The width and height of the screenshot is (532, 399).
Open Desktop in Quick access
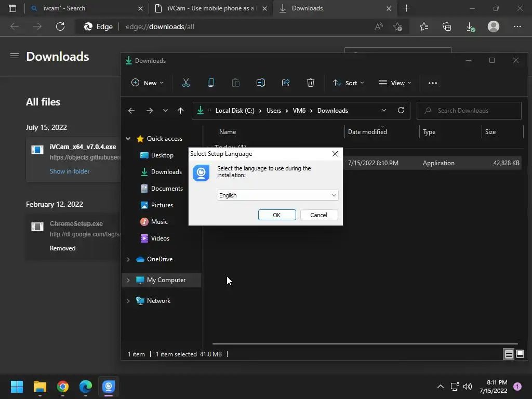(x=157, y=155)
